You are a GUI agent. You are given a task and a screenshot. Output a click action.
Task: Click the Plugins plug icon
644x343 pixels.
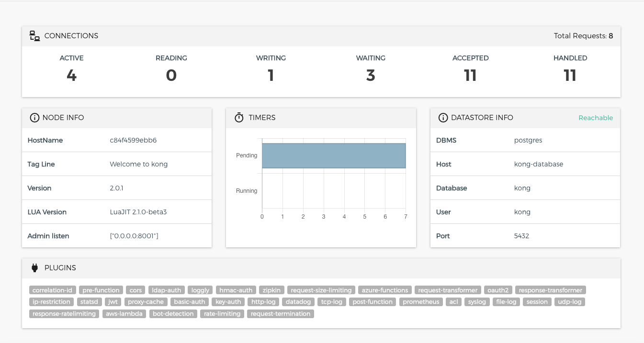click(x=34, y=268)
